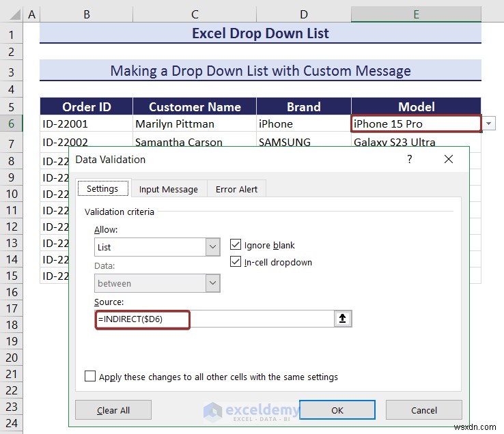This screenshot has height=434, width=504.
Task: Open the dropdown arrow beside cell E6
Action: (488, 124)
